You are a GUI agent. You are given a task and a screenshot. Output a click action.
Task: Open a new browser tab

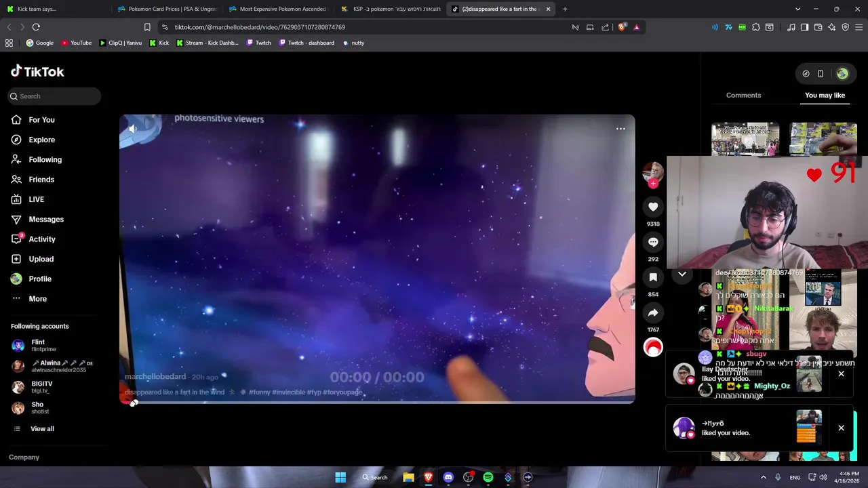click(x=565, y=9)
